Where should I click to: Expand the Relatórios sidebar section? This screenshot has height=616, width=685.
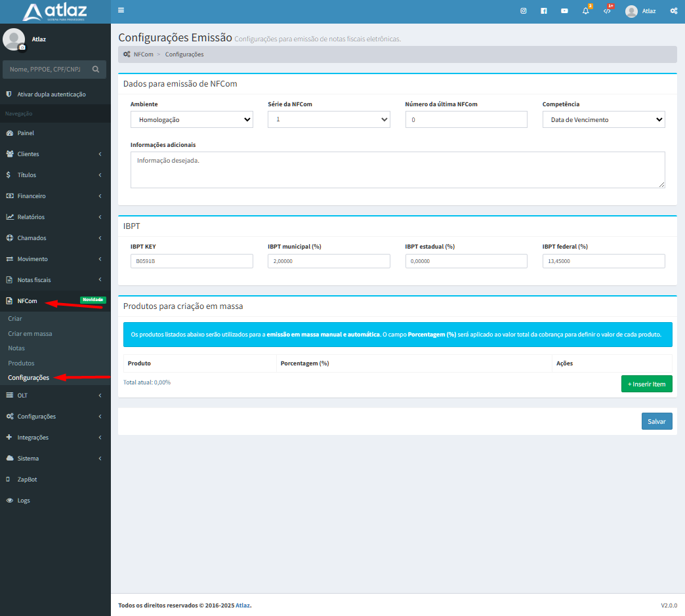click(x=33, y=216)
